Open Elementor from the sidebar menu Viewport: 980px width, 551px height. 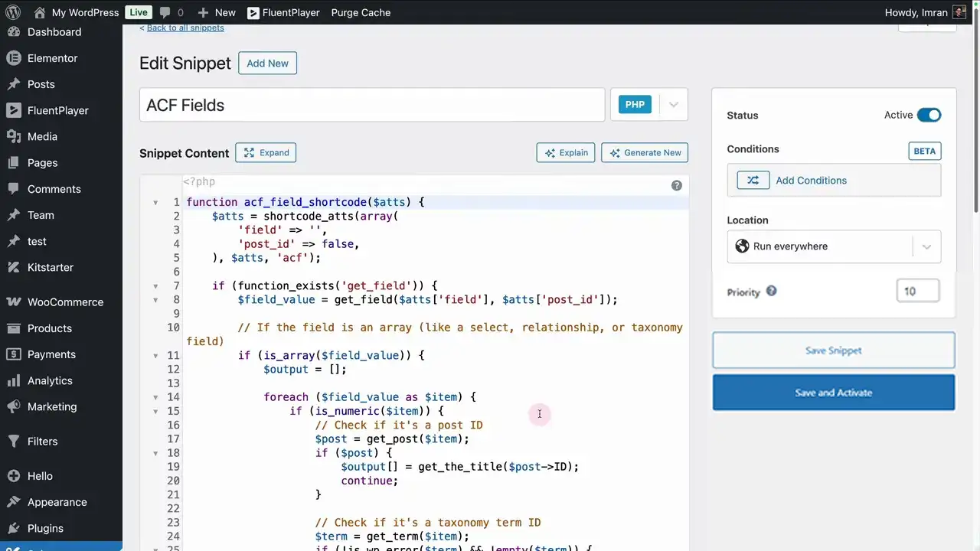click(x=52, y=58)
